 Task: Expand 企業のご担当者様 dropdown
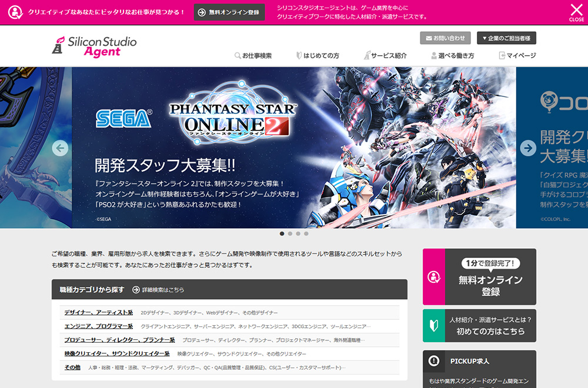pyautogui.click(x=506, y=38)
